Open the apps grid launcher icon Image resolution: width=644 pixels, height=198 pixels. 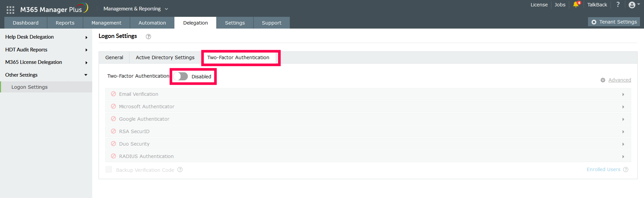click(10, 10)
